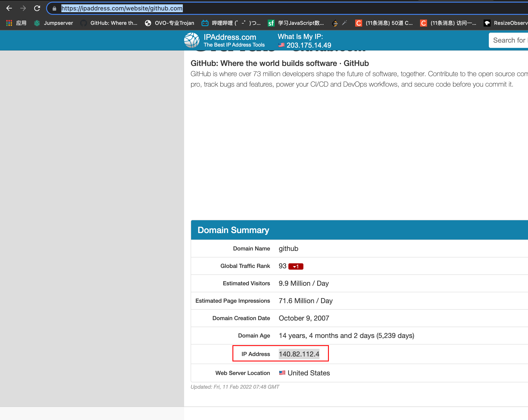The width and height of the screenshot is (528, 420).
Task: Open the ResizeObserver bookmark icon
Action: [487, 23]
